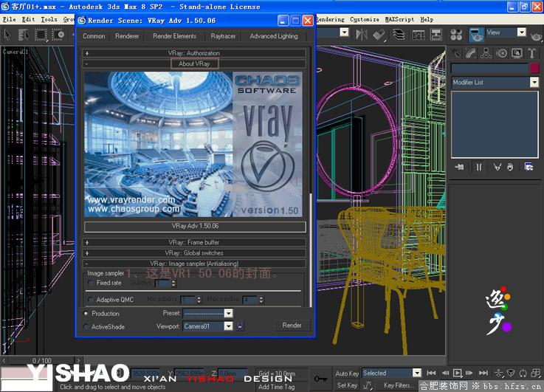This screenshot has width=544, height=392.
Task: Switch to the Raytracer tab
Action: coord(223,36)
